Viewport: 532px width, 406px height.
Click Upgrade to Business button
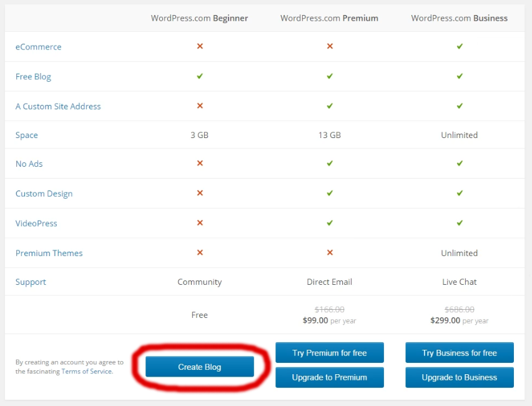[460, 377]
